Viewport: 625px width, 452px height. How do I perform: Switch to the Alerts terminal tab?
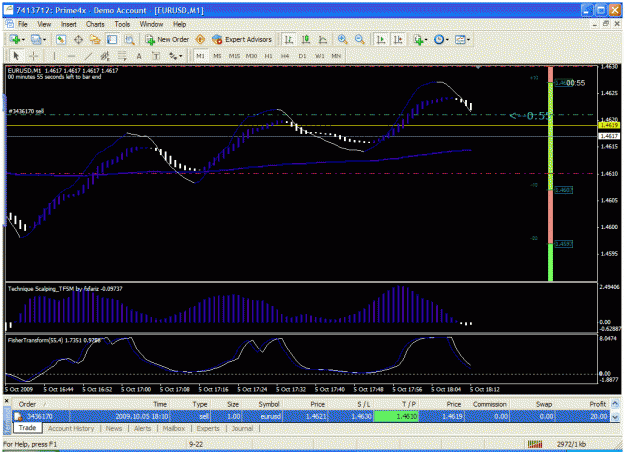(x=142, y=428)
